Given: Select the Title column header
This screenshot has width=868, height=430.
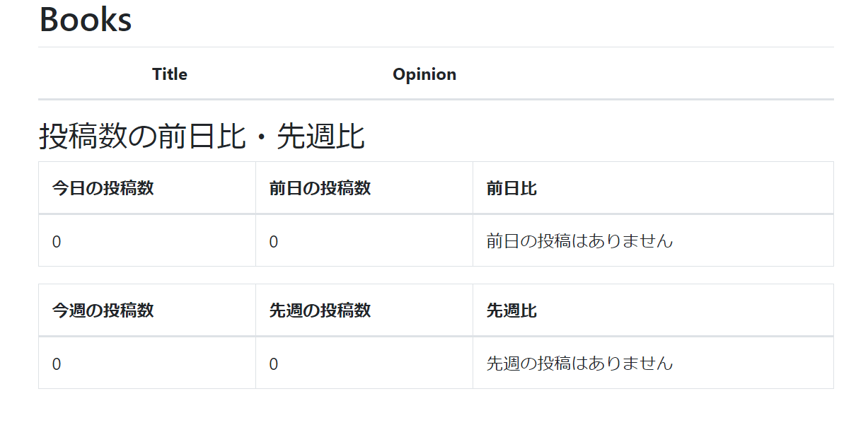Looking at the screenshot, I should [x=170, y=74].
